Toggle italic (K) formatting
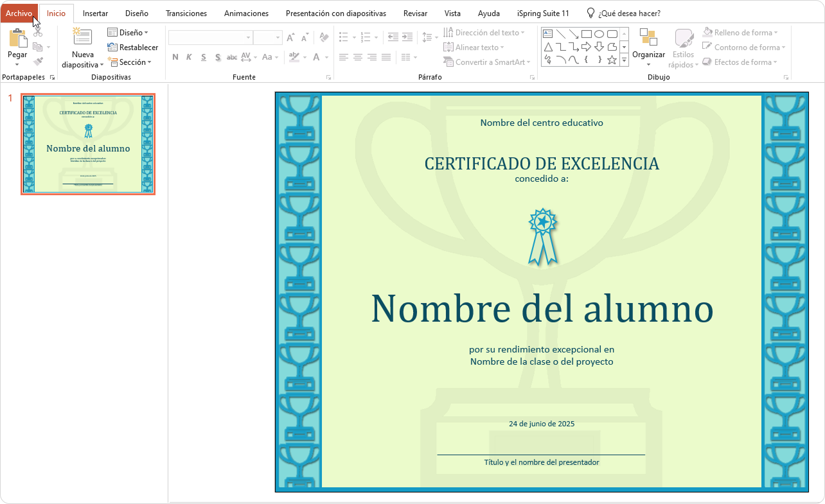The width and height of the screenshot is (825, 504). (x=189, y=57)
